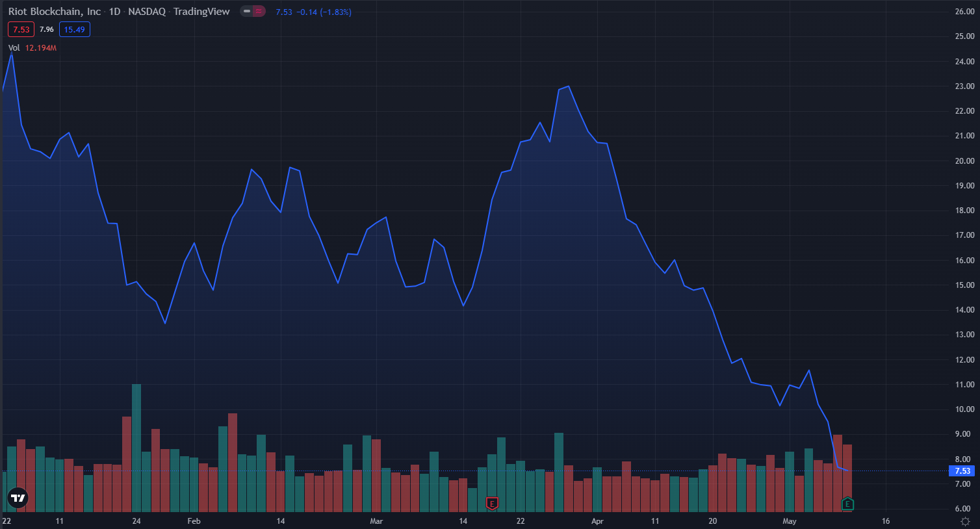Click the pink wavy-lines icon in the header pill
This screenshot has width=980, height=529.
coord(259,11)
